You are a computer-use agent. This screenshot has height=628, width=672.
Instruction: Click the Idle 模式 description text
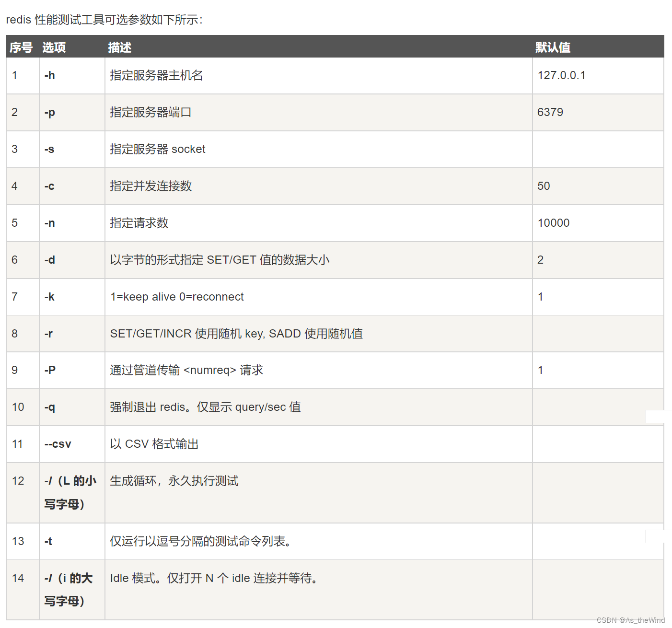click(x=214, y=578)
